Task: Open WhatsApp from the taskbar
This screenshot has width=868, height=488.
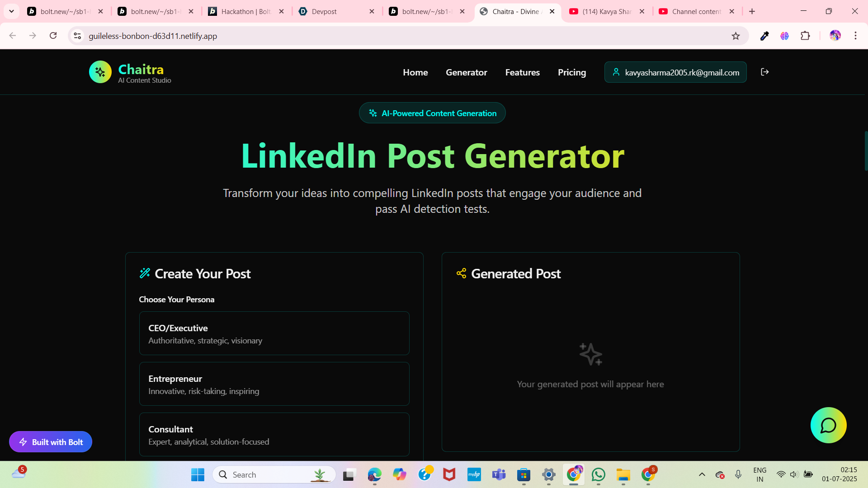Action: (x=598, y=474)
